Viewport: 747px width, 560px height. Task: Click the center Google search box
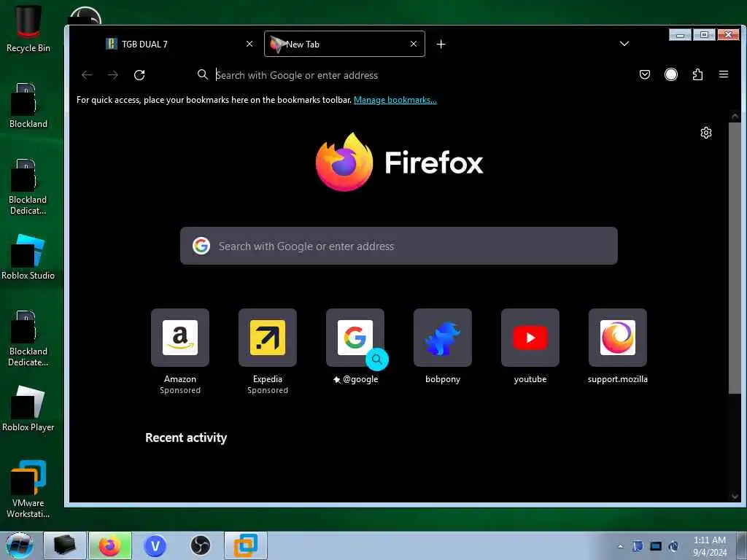(x=399, y=246)
